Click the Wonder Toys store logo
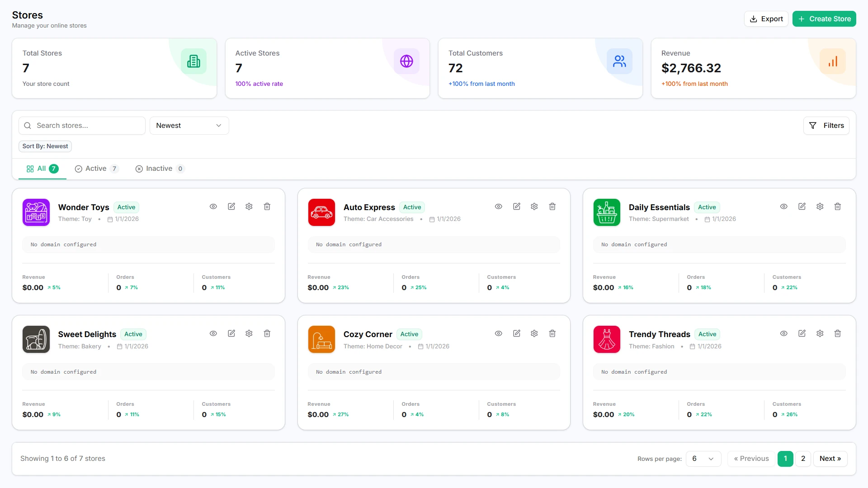The image size is (868, 488). click(36, 212)
